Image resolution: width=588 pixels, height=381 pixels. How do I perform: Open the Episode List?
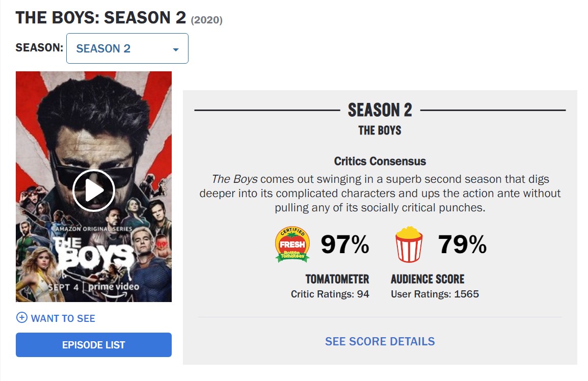(x=94, y=345)
